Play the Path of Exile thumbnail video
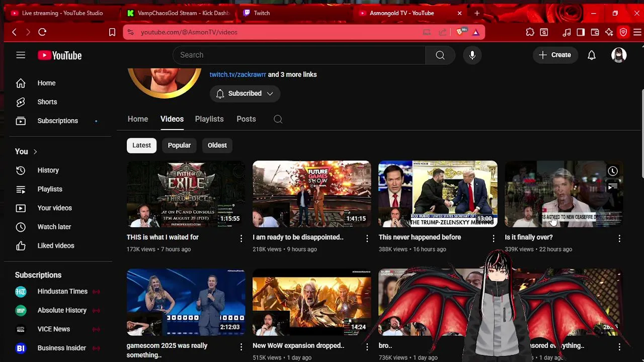This screenshot has height=362, width=644. (x=186, y=194)
